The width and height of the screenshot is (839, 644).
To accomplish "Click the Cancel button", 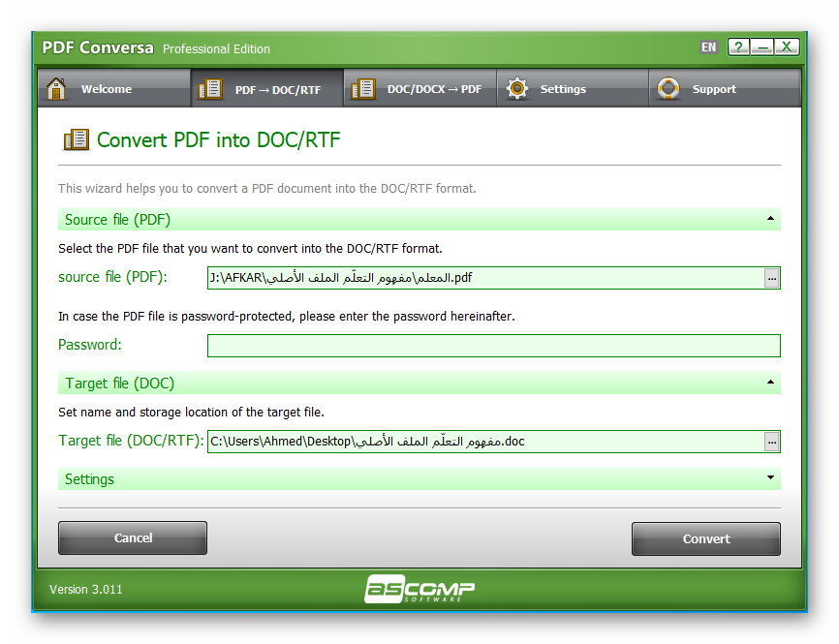I will (133, 538).
